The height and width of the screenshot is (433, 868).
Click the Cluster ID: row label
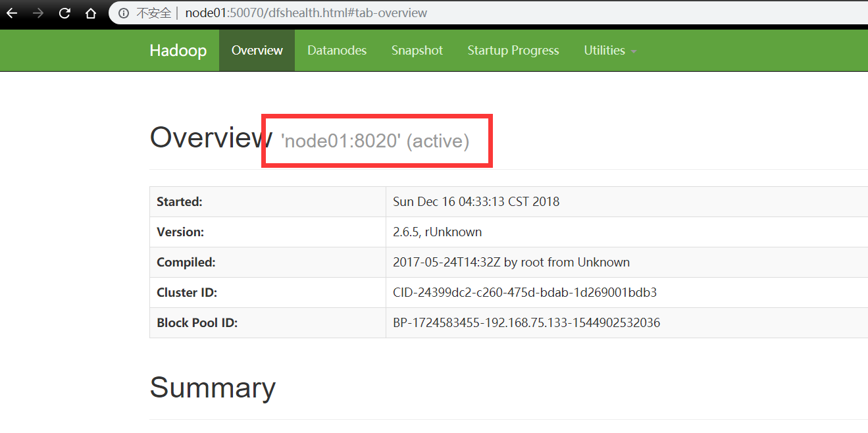pos(187,293)
